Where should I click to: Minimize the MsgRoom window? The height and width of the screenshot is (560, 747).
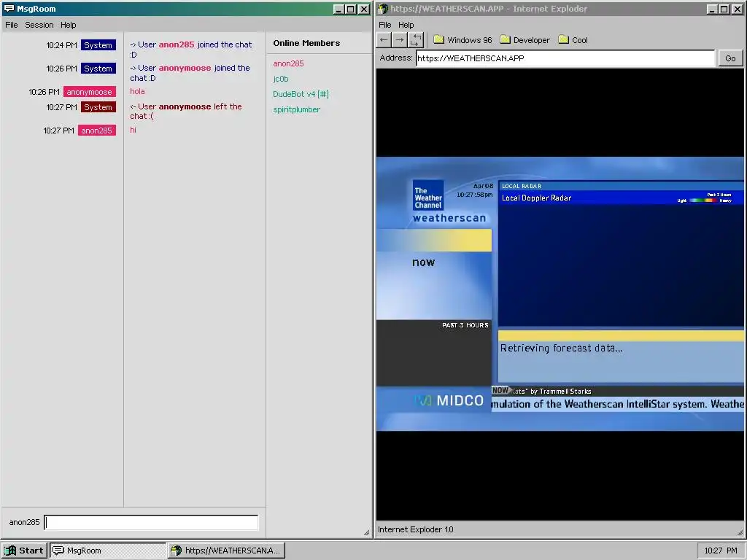coord(338,9)
